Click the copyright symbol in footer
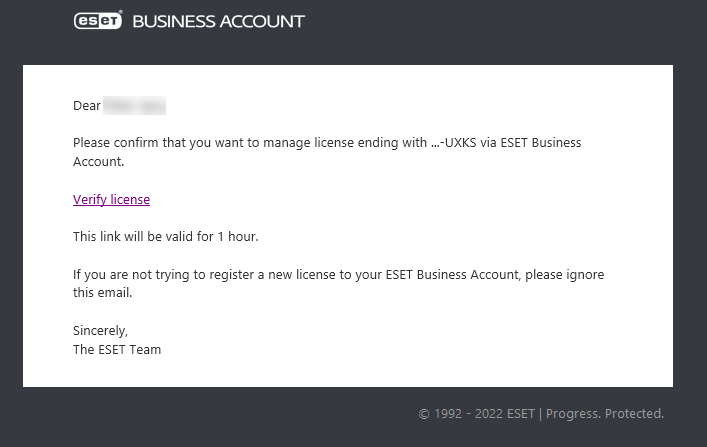 [x=424, y=414]
